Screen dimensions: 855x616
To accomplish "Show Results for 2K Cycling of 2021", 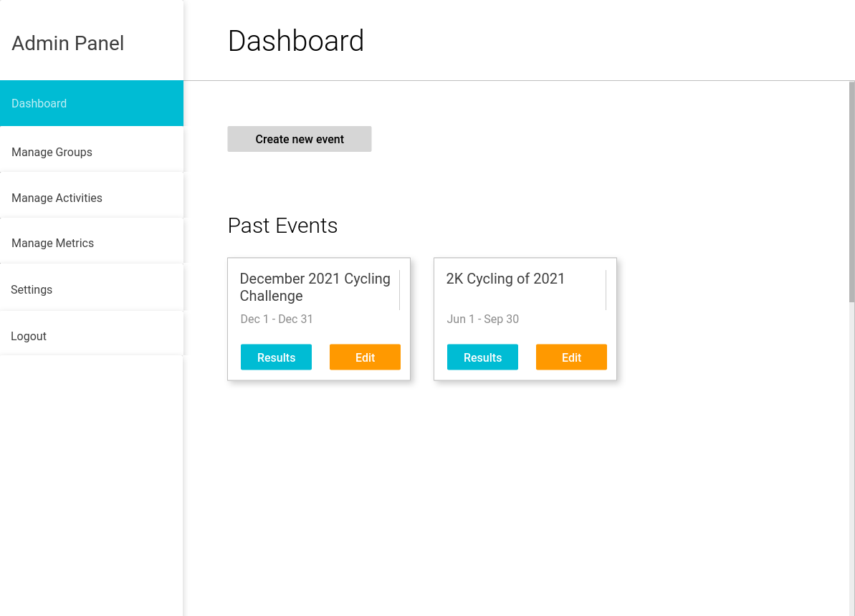I will [x=482, y=357].
